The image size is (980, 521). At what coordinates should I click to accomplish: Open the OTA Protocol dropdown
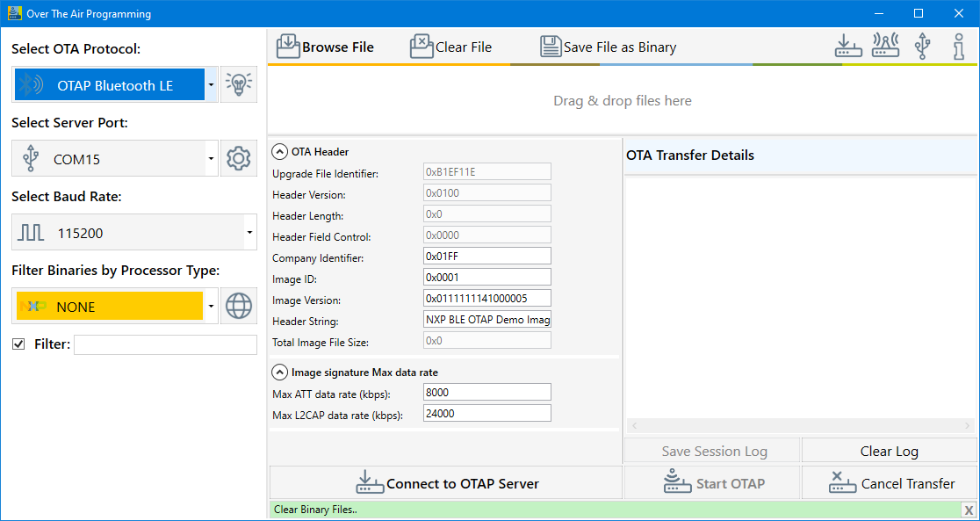[x=211, y=85]
